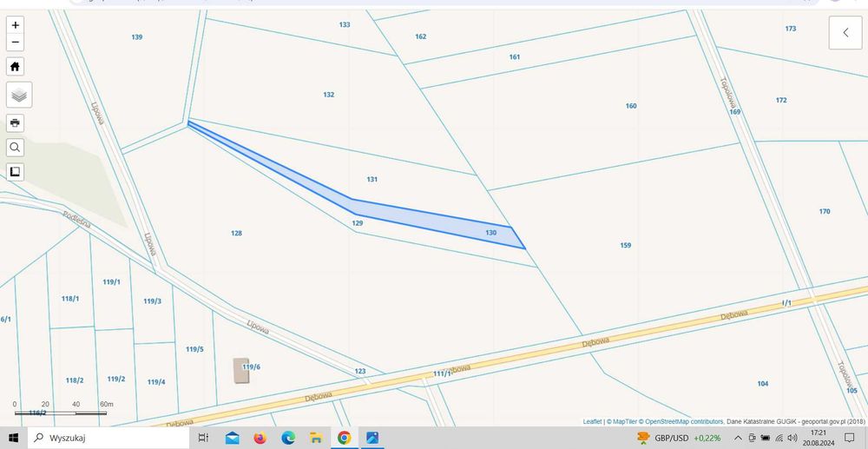Click parcel label 119/4

tap(156, 382)
